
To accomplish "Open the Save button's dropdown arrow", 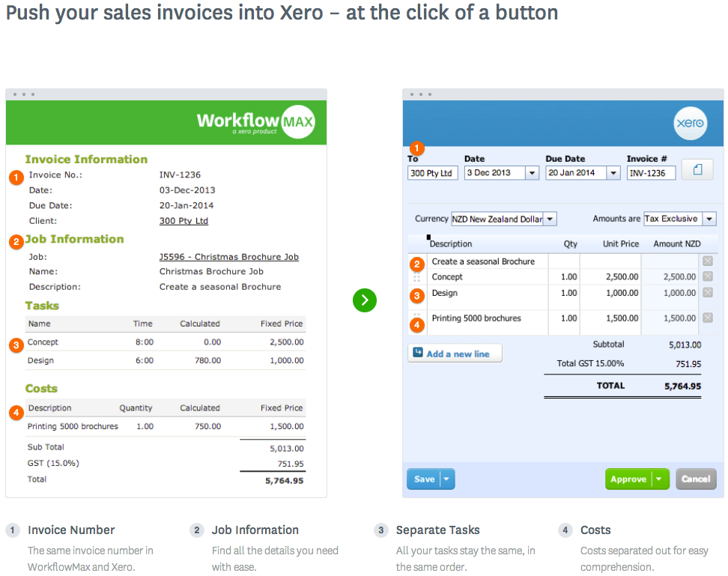I will (x=446, y=479).
